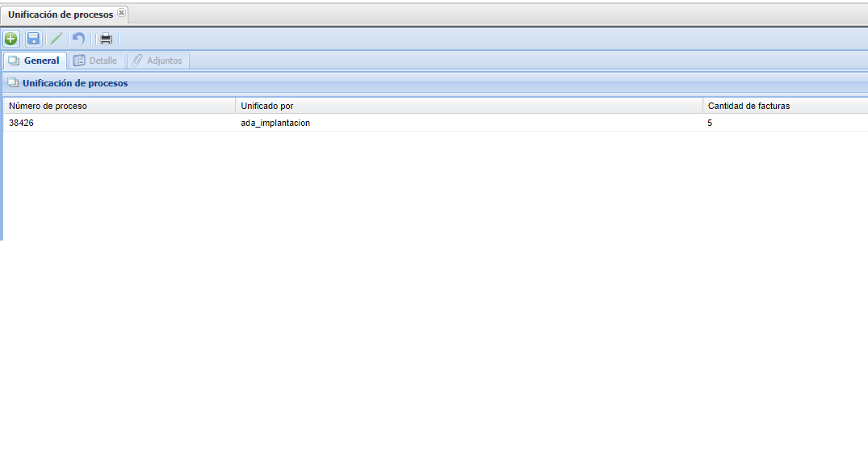Screen dimensions: 868x469
Task: Save using the floppy disk icon
Action: 33,39
